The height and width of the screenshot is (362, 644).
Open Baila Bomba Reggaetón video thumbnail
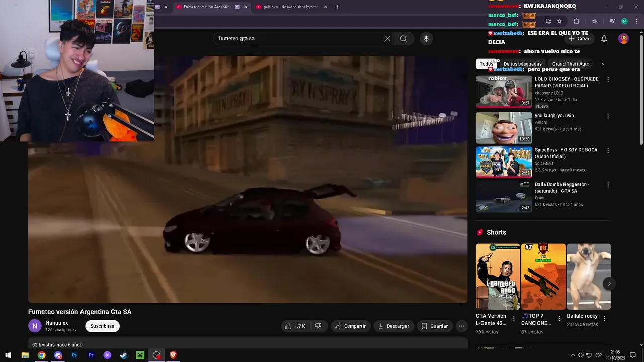point(504,196)
